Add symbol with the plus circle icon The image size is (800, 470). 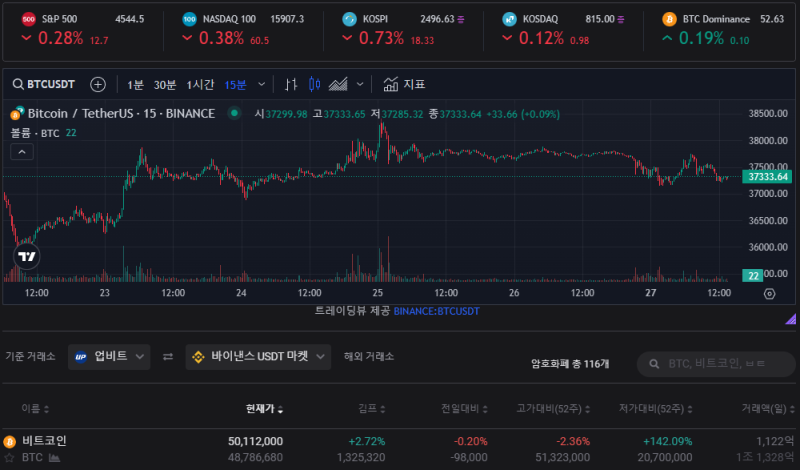[x=98, y=84]
